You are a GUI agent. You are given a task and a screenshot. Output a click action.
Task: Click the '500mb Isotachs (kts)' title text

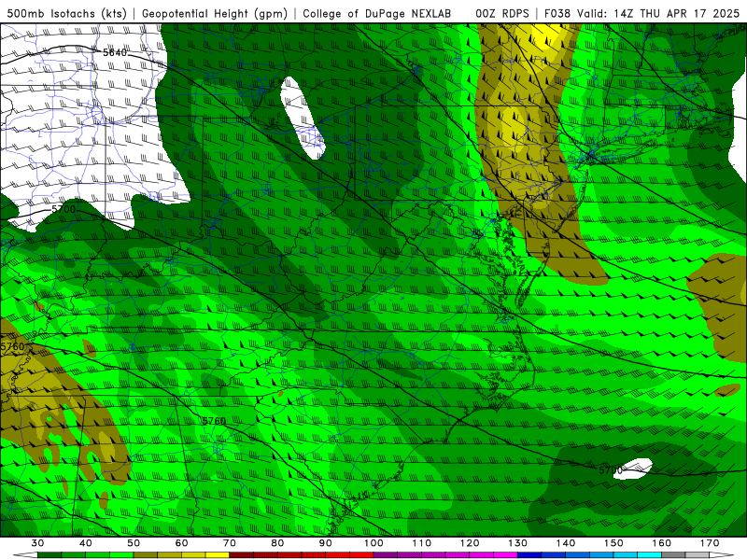point(66,13)
